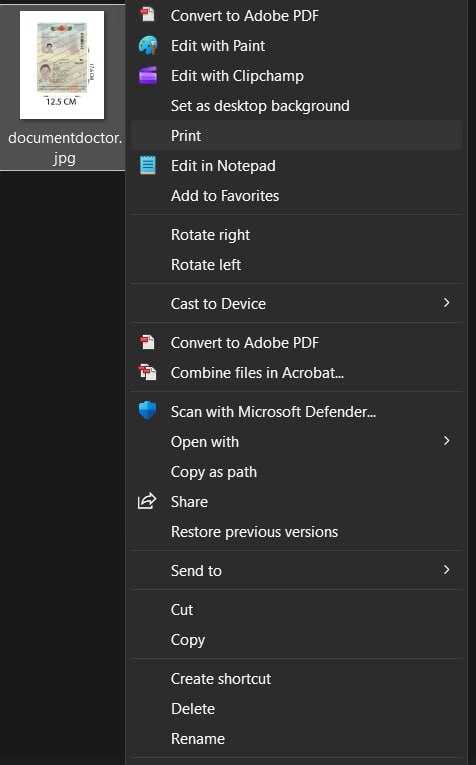Select Copy as path
The width and height of the screenshot is (476, 765).
(297, 472)
